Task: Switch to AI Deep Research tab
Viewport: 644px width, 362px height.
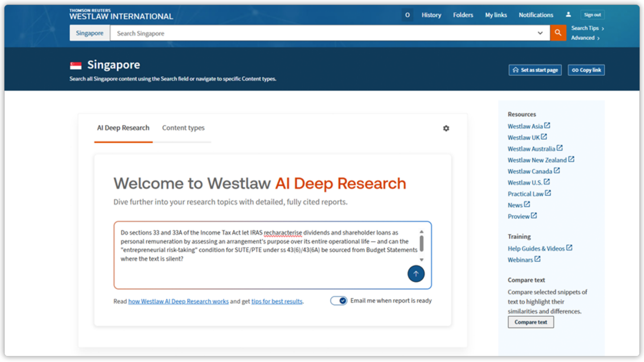Action: (x=123, y=128)
